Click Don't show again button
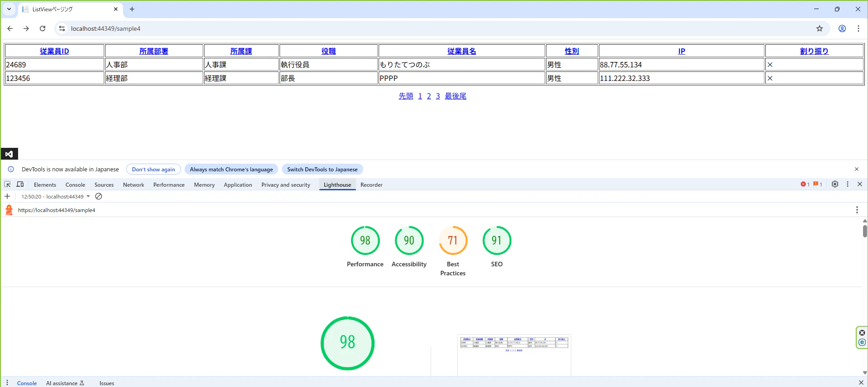The width and height of the screenshot is (868, 387). (153, 169)
